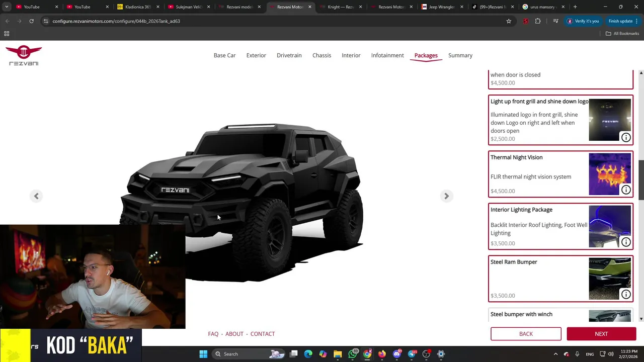Select the Light up front grill option
Image resolution: width=644 pixels, height=362 pixels.
(x=560, y=120)
